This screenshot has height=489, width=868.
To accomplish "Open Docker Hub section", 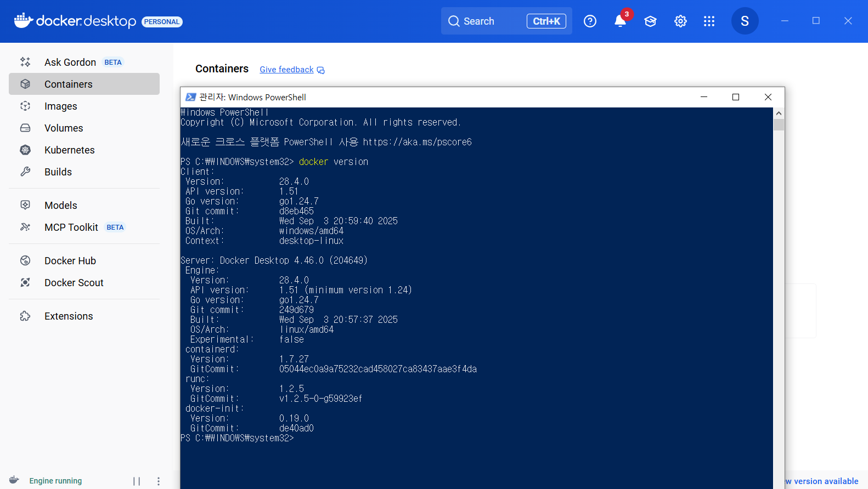I will click(84, 260).
